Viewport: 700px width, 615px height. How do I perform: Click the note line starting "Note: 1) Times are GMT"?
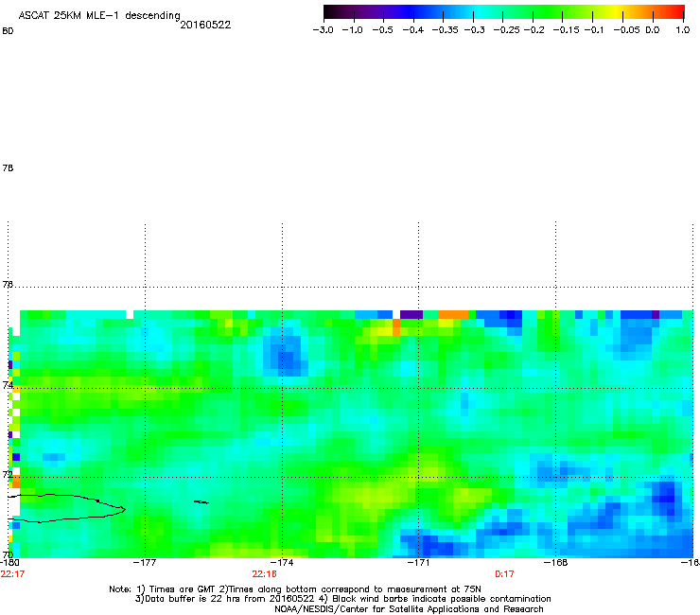[294, 589]
